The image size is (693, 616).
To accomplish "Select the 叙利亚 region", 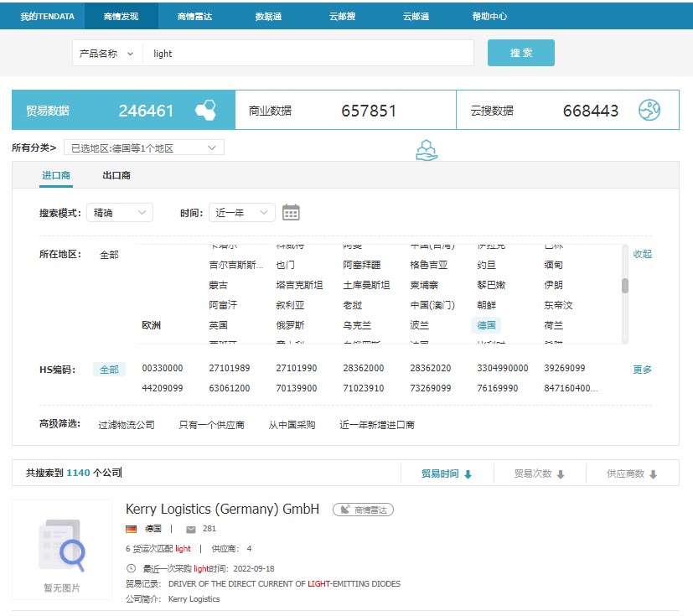I will click(290, 305).
